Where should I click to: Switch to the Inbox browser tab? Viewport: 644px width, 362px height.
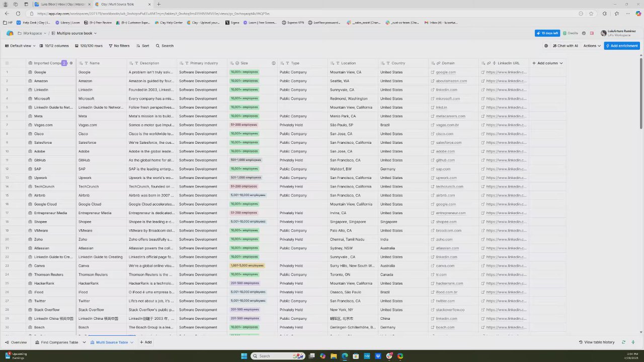pyautogui.click(x=63, y=4)
